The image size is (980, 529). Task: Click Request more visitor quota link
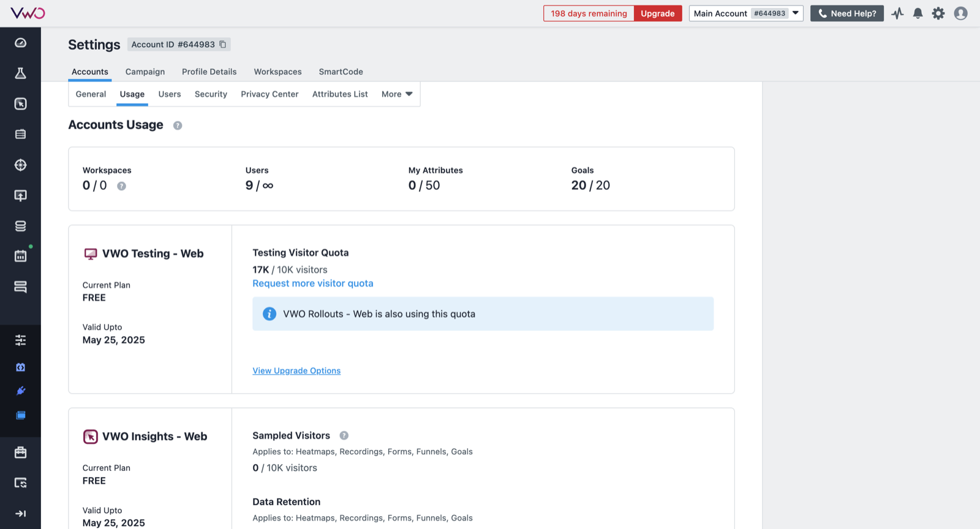click(313, 283)
